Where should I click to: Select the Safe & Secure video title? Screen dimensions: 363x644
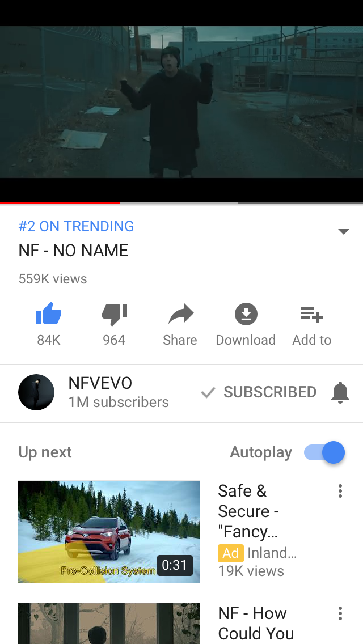coord(249,511)
